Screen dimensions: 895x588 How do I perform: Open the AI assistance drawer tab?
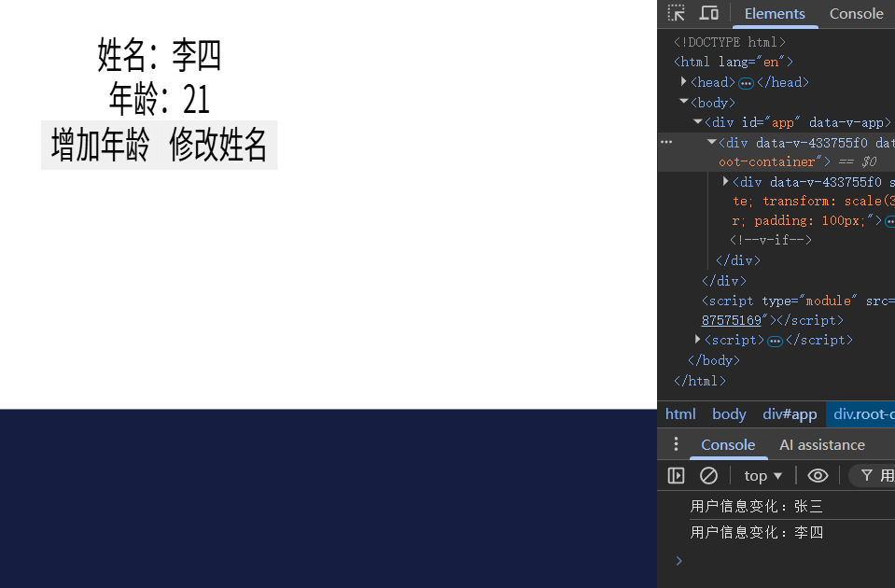(x=821, y=444)
